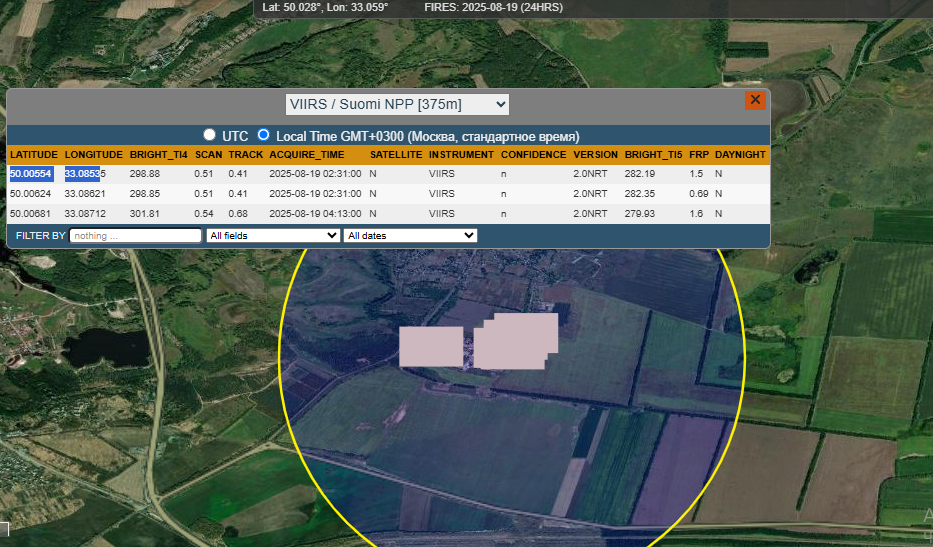This screenshot has height=547, width=933.
Task: Click acquire time 2025-08-19 04:13:00
Action: pos(315,214)
